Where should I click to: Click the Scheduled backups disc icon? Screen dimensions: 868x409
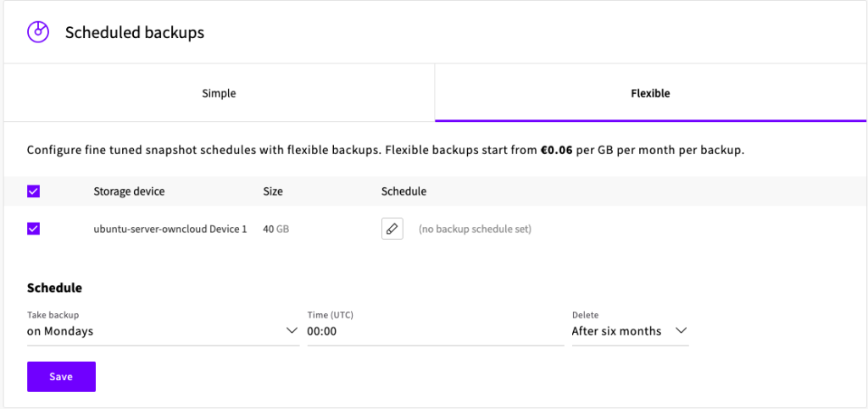coord(38,33)
